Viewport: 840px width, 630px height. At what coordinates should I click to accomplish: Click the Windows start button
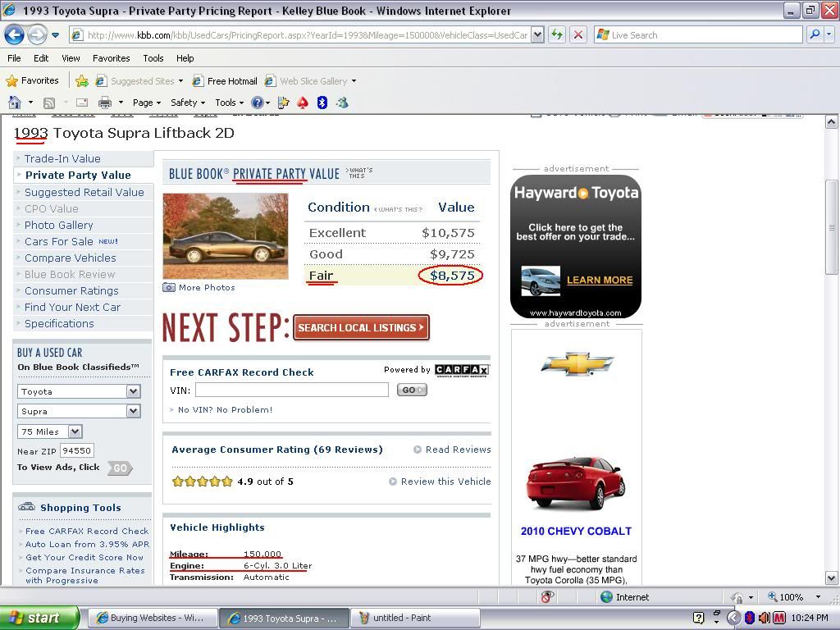(39, 618)
